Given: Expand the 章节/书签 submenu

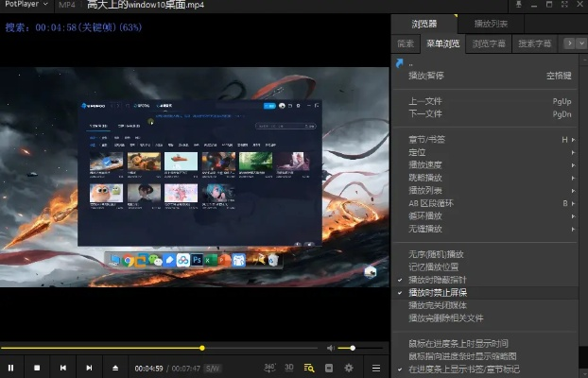Looking at the screenshot, I should 485,140.
